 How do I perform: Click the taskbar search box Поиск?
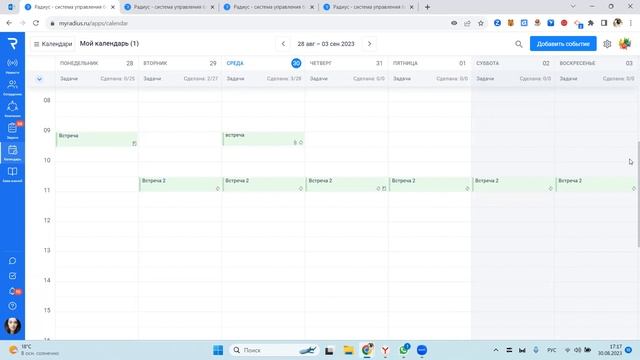(275, 350)
